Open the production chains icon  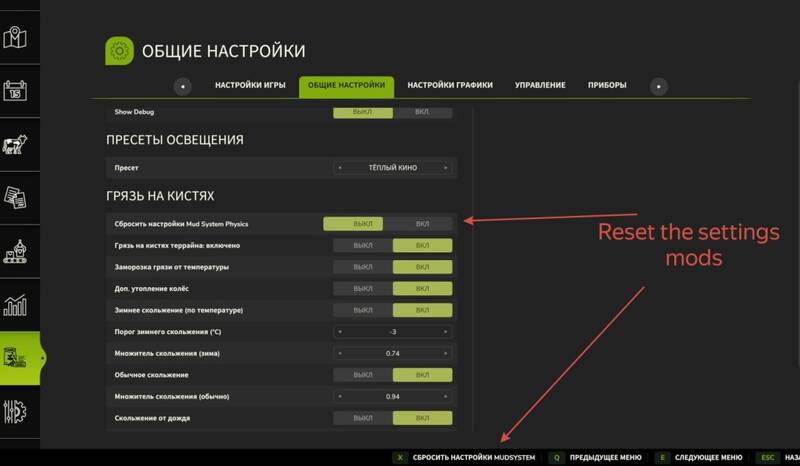tap(14, 250)
